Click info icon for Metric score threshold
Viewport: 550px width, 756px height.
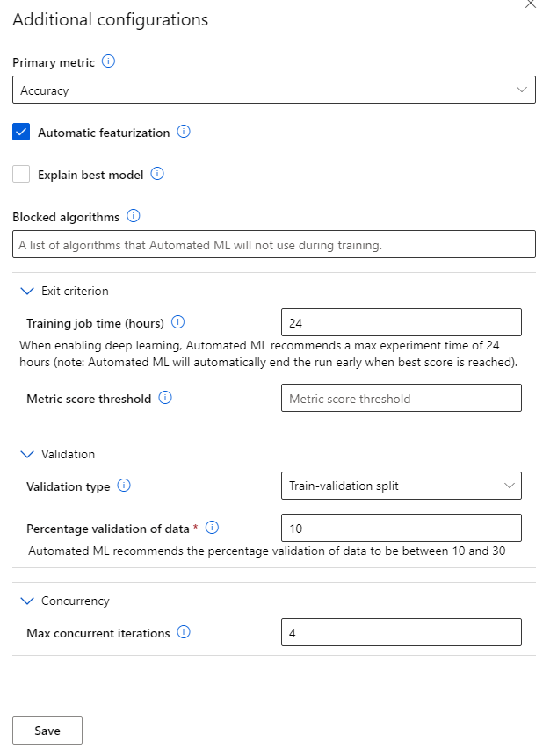165,398
